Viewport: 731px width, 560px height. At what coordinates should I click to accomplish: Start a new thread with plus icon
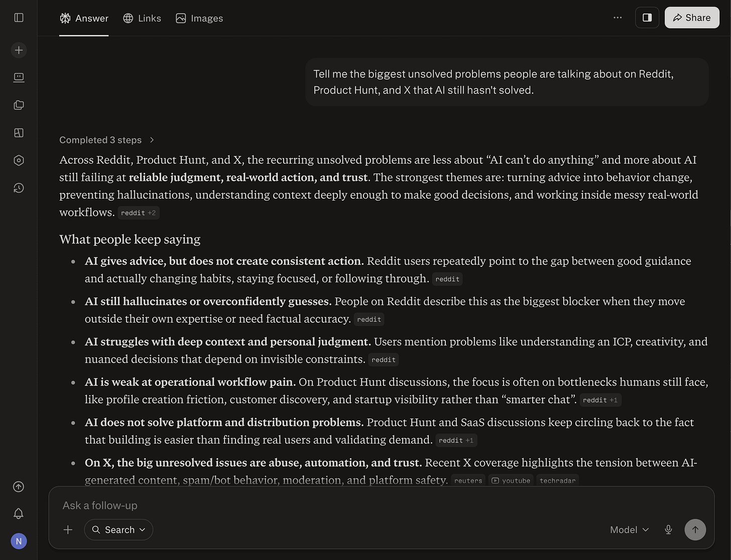tap(19, 50)
